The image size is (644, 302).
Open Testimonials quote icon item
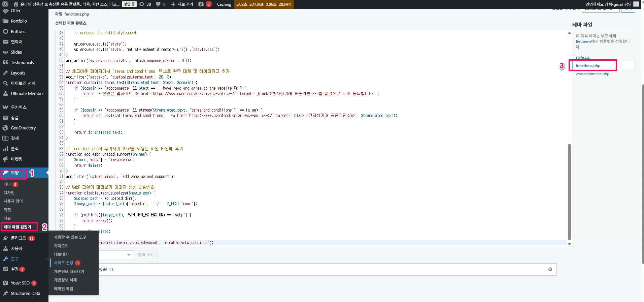[x=5, y=62]
